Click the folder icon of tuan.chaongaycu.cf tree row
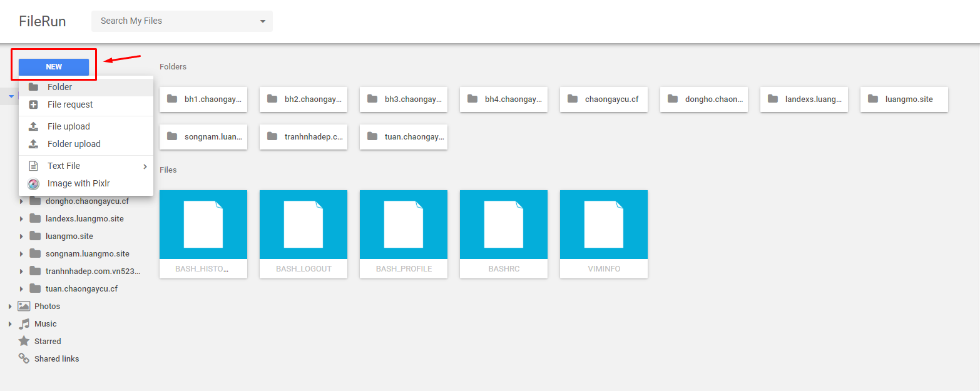Viewport: 980px width, 391px height. click(x=35, y=288)
